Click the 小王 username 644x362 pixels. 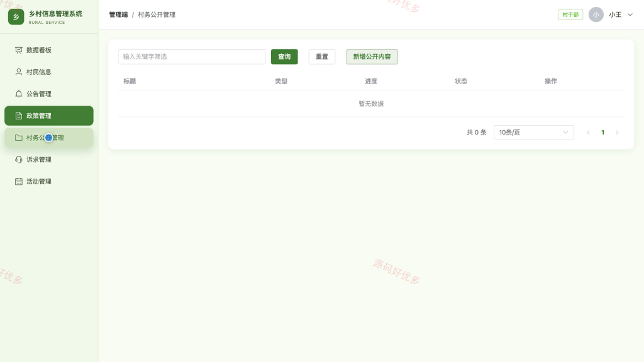(x=615, y=15)
